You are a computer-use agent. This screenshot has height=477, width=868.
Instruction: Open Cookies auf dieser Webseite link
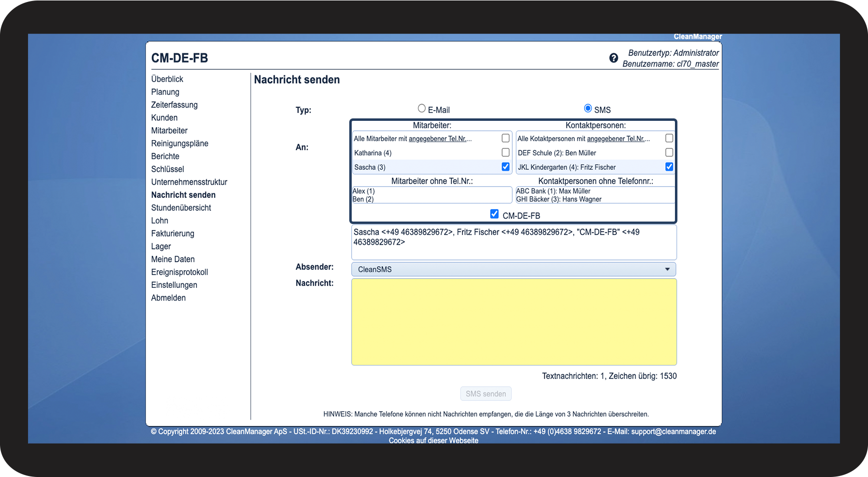(x=433, y=441)
